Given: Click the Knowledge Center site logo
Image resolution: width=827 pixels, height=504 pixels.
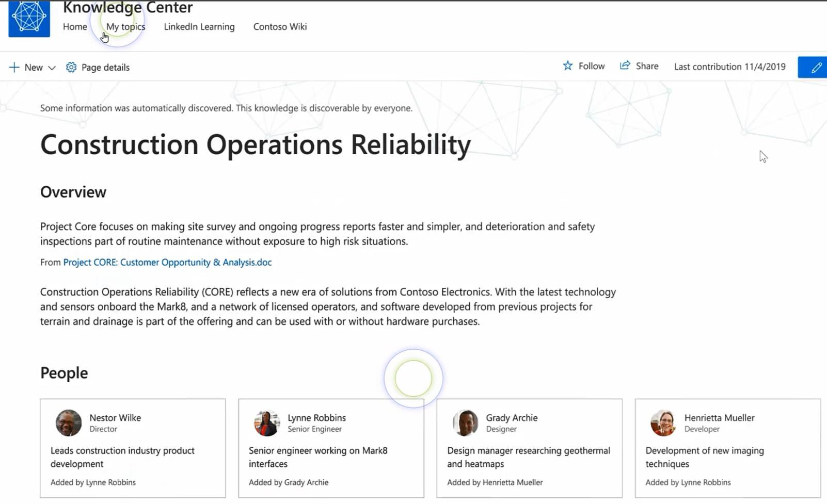Looking at the screenshot, I should click(x=29, y=19).
